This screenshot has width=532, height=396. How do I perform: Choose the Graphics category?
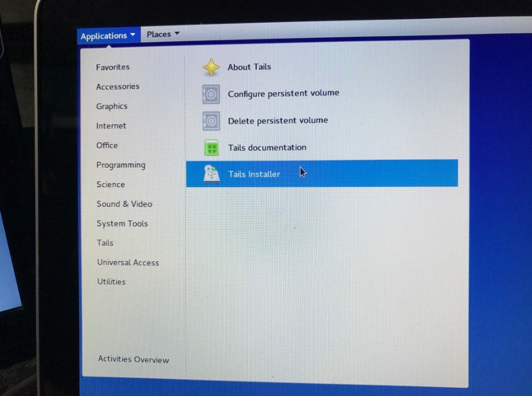click(x=112, y=106)
